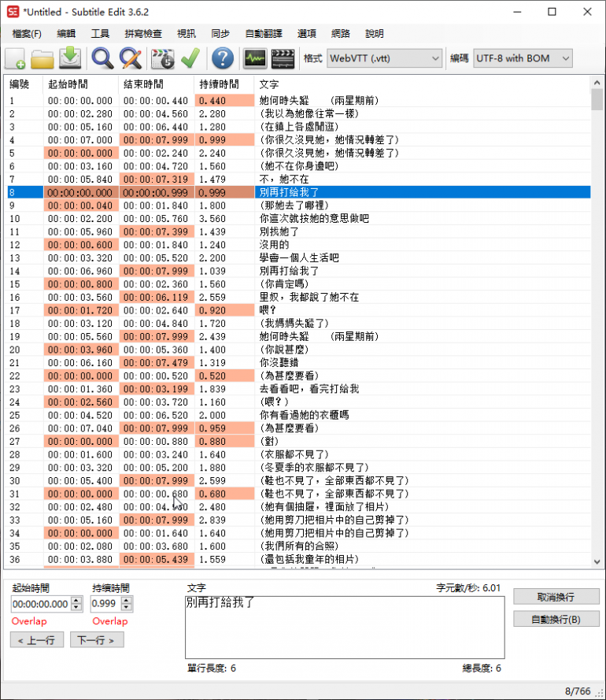The image size is (606, 700).
Task: Open Replace with magnifier-pencil icon
Action: tap(131, 58)
